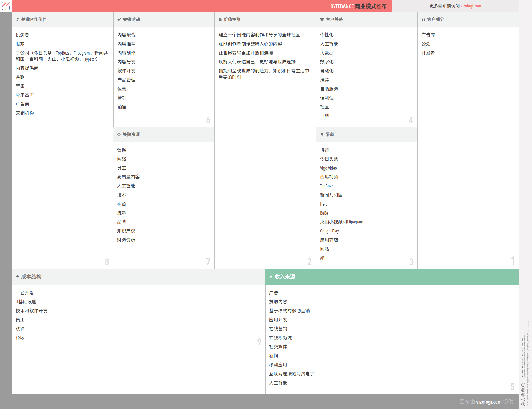Click the Vizologi logo icon top-left
Screen dimensions: 532x409
coord(6,6)
